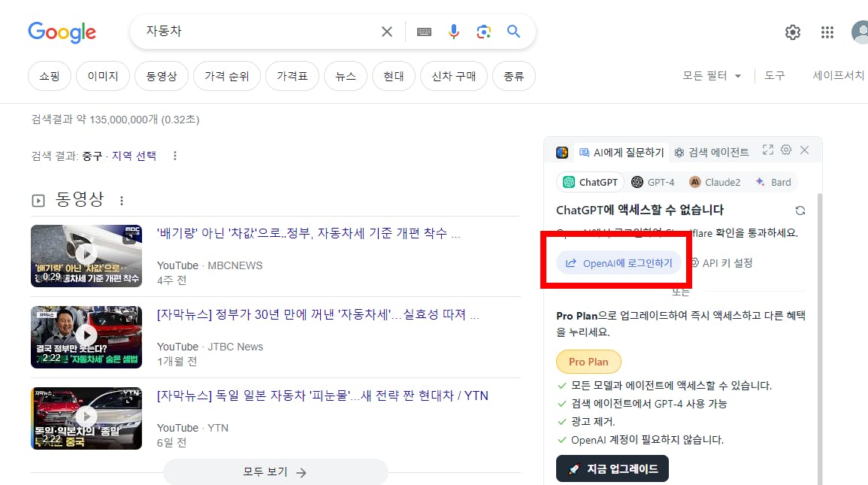Play the YTN 현대차 video thumbnail
Image resolution: width=868 pixels, height=485 pixels.
(86, 418)
